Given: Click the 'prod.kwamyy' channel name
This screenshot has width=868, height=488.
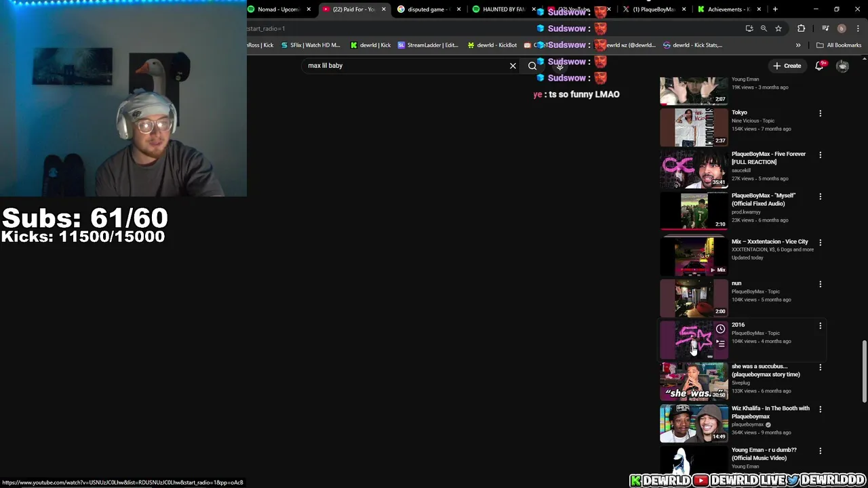Looking at the screenshot, I should click(x=746, y=212).
